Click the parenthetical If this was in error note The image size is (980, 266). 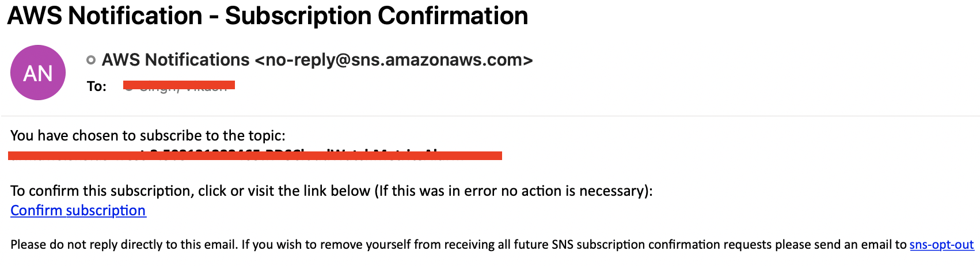click(x=514, y=191)
